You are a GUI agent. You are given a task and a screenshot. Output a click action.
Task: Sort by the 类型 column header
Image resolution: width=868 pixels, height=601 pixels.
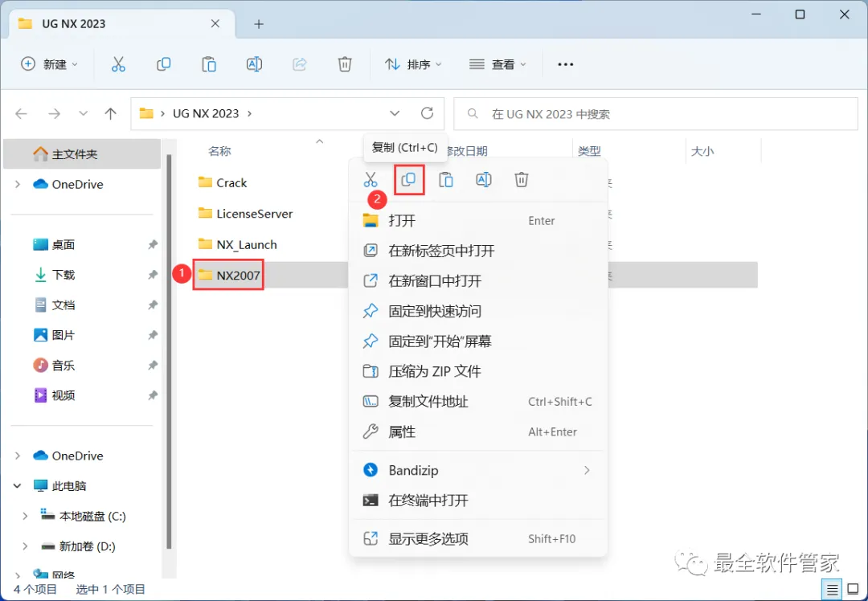coord(589,151)
